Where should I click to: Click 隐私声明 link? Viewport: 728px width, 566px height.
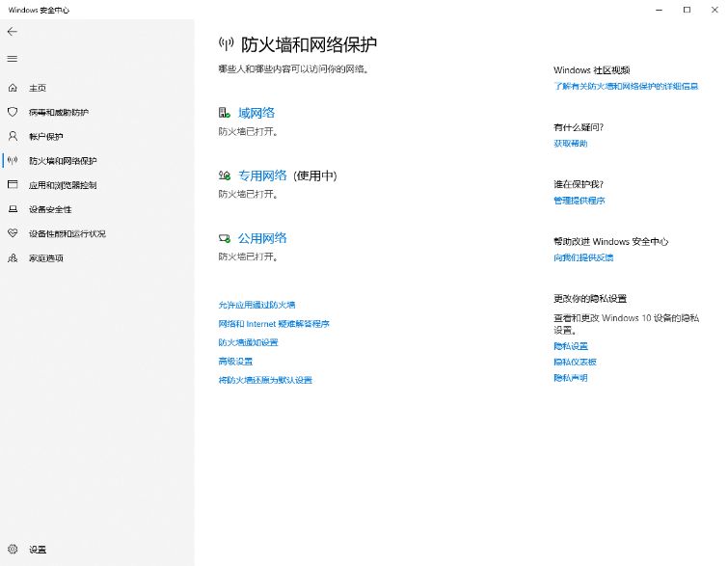[x=571, y=377]
